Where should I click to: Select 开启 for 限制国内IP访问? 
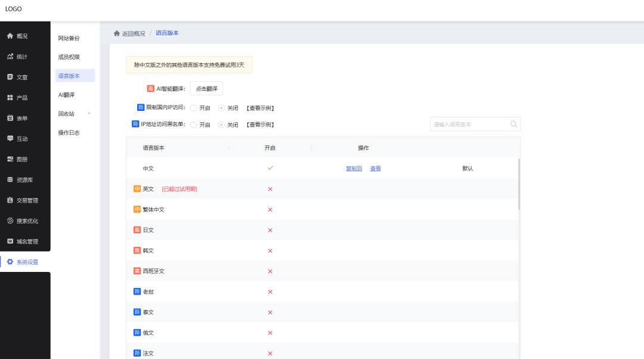coord(193,108)
